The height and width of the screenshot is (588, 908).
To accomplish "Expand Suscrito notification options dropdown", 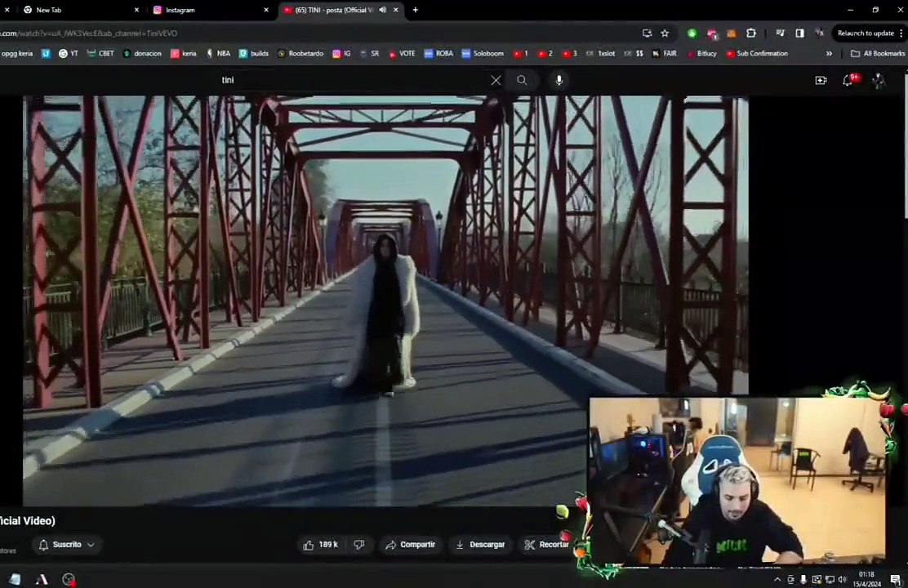I will coord(91,545).
